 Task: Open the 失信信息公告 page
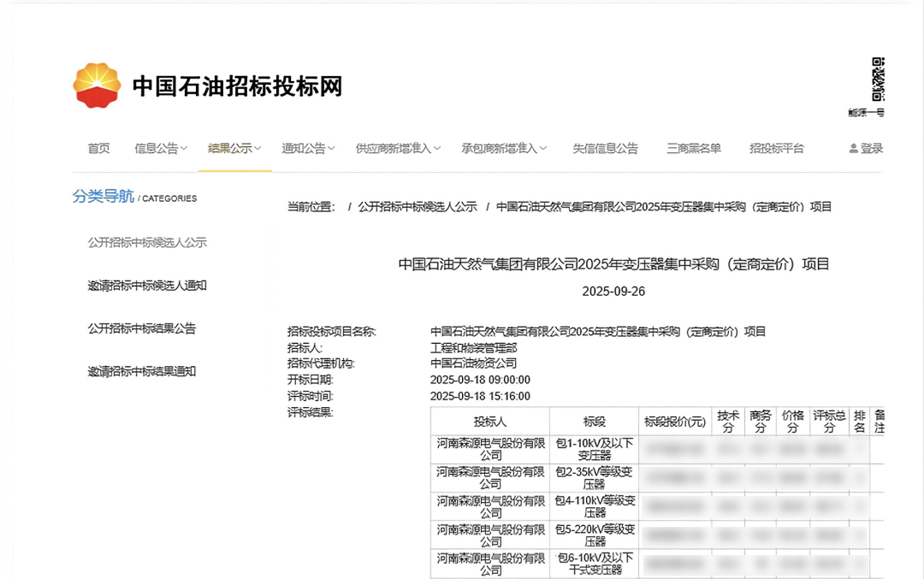coord(605,149)
